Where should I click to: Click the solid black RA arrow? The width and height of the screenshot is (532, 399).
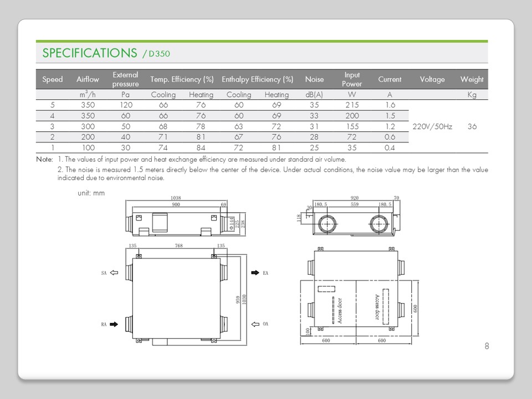pyautogui.click(x=114, y=324)
